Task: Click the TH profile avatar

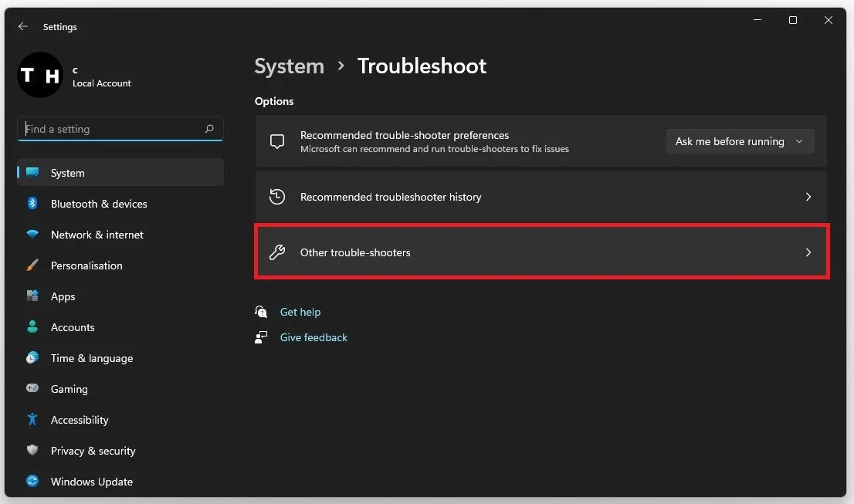Action: [x=39, y=75]
